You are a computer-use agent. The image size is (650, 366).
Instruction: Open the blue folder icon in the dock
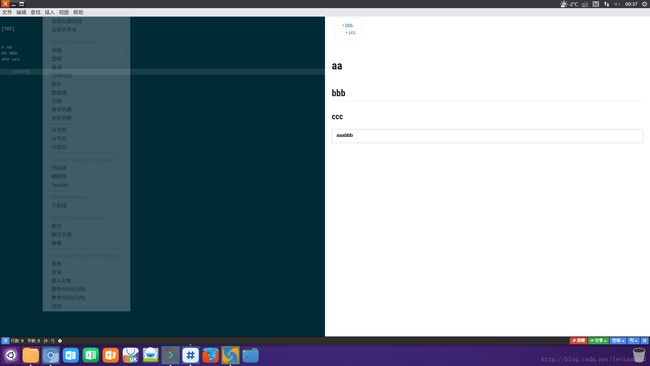(250, 355)
